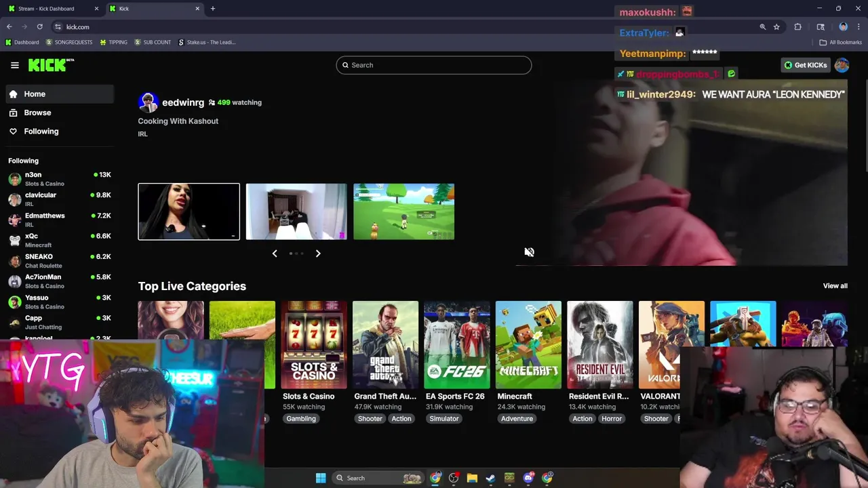This screenshot has width=868, height=488.
Task: Focus the Kick search box
Action: pos(433,65)
